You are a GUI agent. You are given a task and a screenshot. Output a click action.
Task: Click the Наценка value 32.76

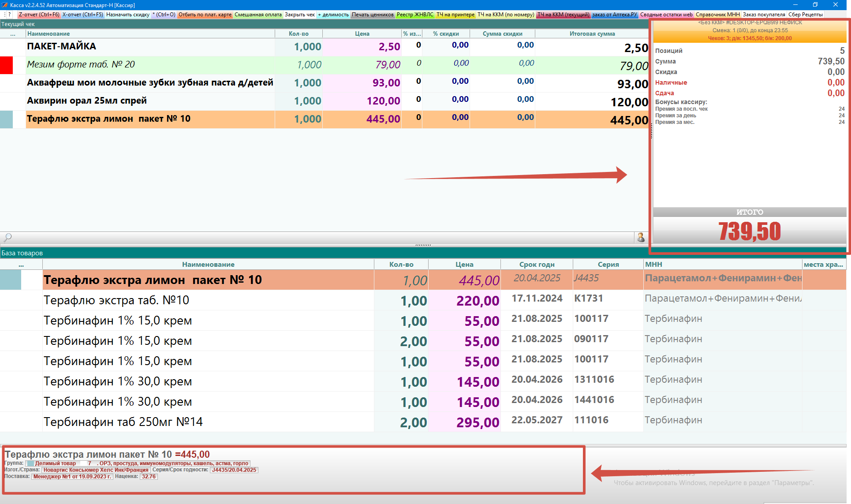click(x=149, y=477)
